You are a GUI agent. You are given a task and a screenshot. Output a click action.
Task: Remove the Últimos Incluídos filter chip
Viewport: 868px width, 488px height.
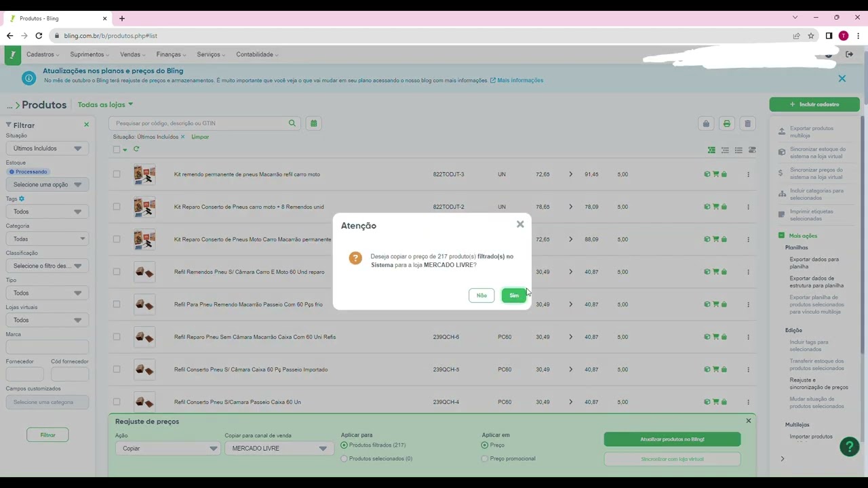tap(182, 137)
